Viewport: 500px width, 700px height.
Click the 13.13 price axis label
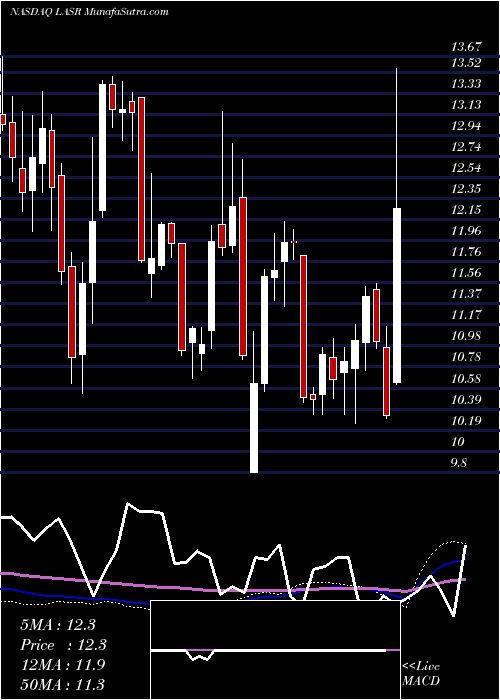pos(467,105)
